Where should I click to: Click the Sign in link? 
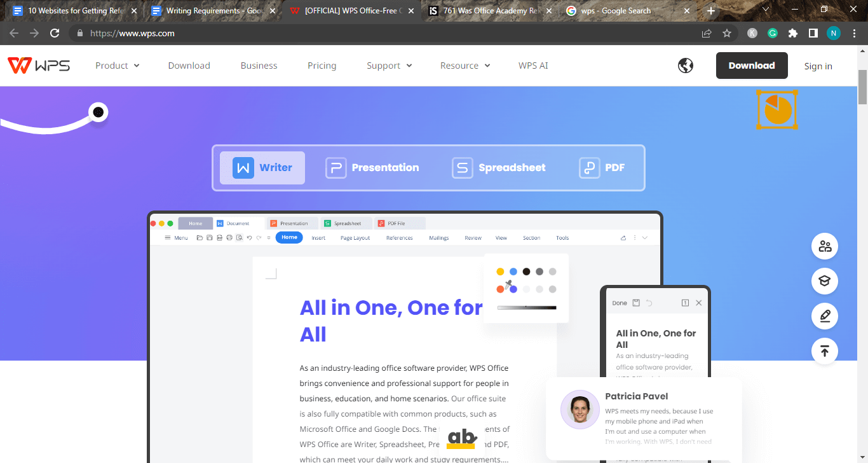point(818,66)
